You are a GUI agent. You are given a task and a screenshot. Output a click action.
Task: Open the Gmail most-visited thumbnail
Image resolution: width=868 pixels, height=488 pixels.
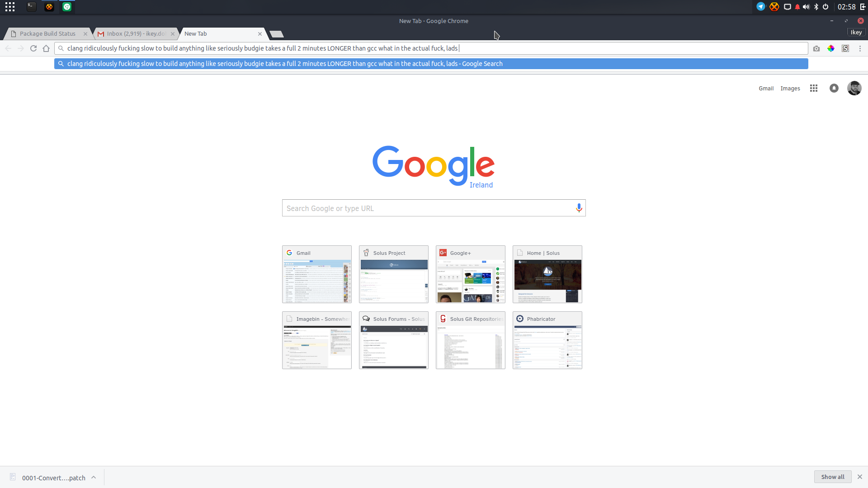pyautogui.click(x=317, y=274)
